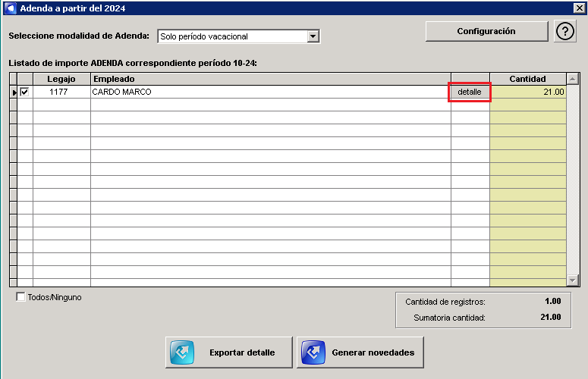588x379 pixels.
Task: Click the row selector arrow for row 1177
Action: tap(14, 92)
